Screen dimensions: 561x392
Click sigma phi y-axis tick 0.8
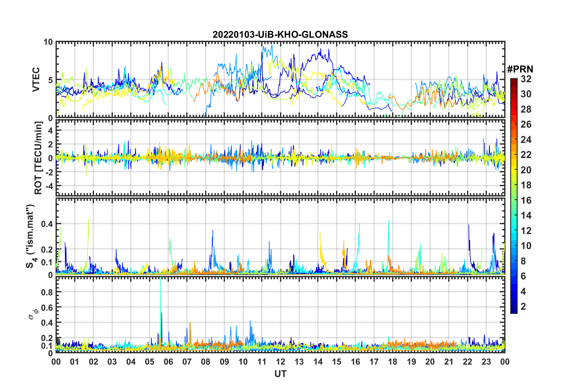pos(47,292)
